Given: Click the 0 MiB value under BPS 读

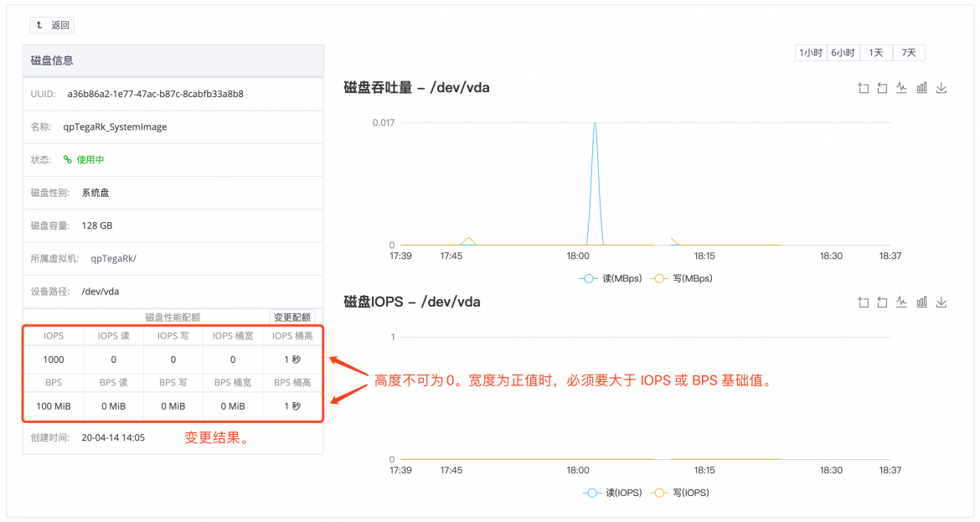Looking at the screenshot, I should click(x=113, y=406).
